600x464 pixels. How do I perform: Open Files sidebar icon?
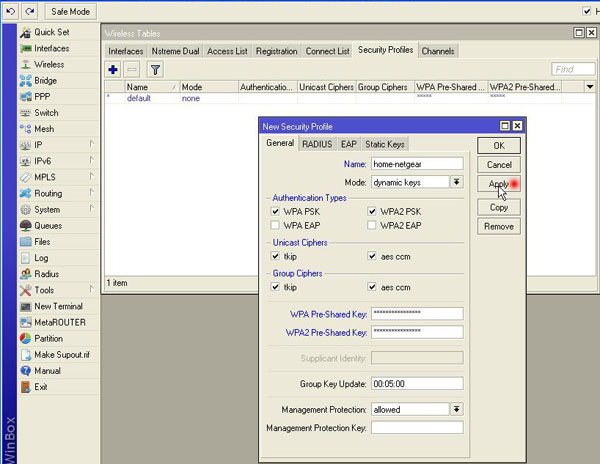click(26, 242)
